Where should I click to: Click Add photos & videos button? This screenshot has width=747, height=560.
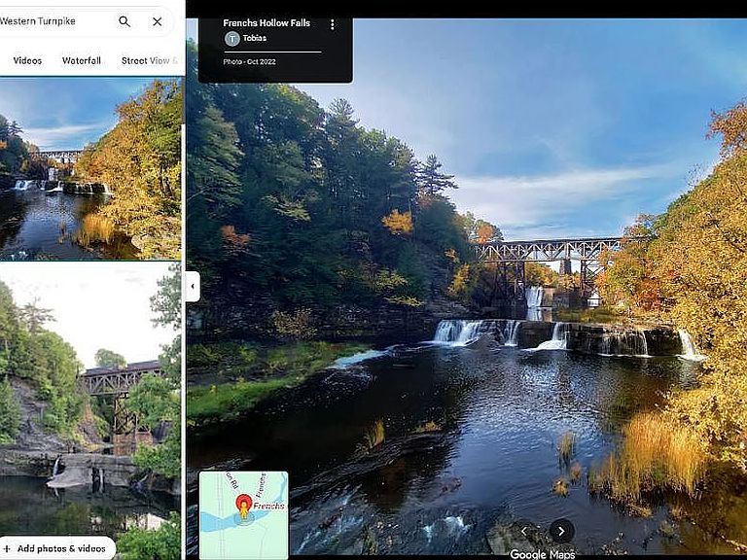(x=56, y=548)
